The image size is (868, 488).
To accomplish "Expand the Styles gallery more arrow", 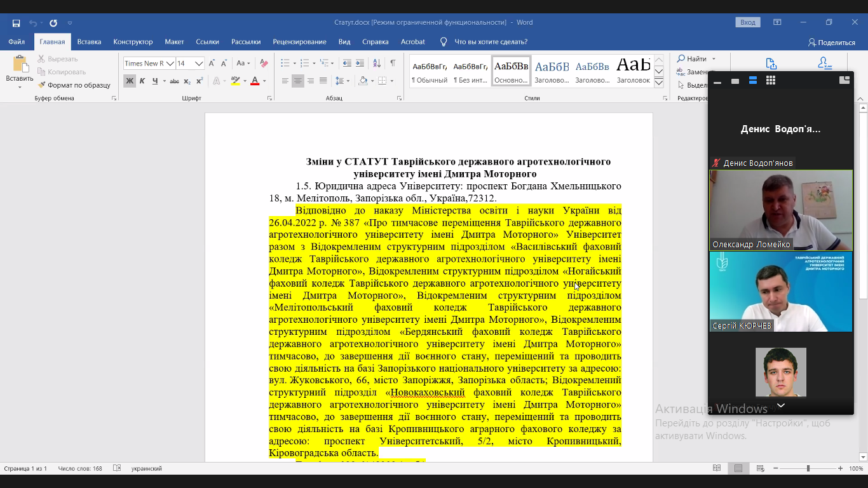I will (659, 83).
